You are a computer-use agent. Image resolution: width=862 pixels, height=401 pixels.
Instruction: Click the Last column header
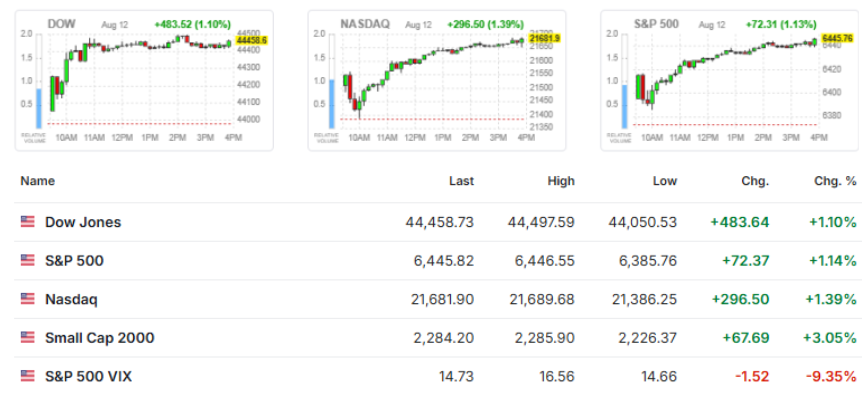click(461, 181)
